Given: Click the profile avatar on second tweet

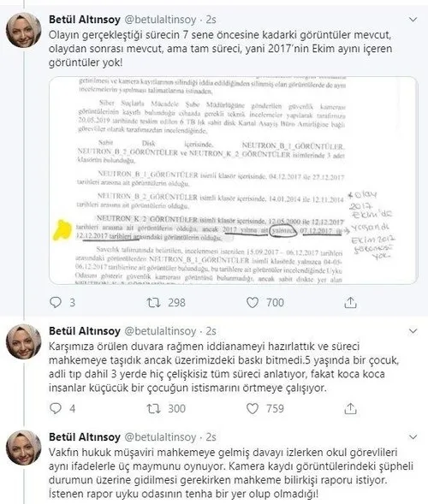Looking at the screenshot, I should pyautogui.click(x=23, y=341).
